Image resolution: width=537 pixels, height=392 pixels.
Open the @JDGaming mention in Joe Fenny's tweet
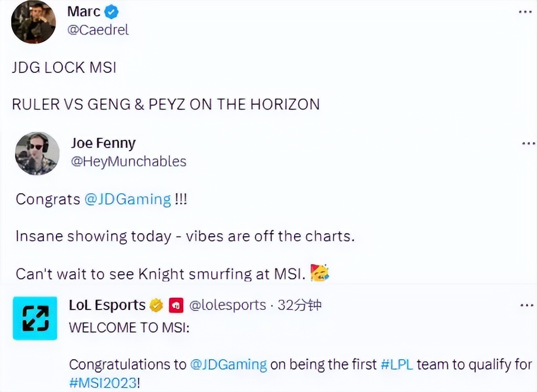[127, 199]
